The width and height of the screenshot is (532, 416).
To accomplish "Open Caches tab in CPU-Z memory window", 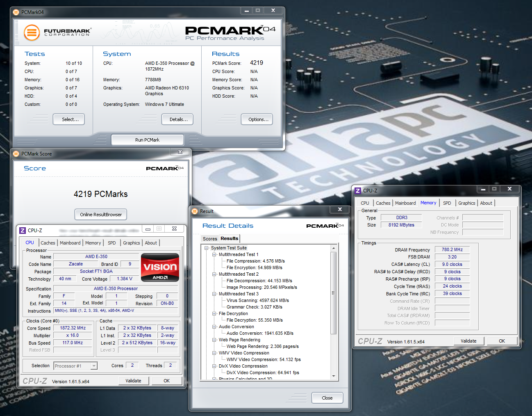I will tap(383, 203).
